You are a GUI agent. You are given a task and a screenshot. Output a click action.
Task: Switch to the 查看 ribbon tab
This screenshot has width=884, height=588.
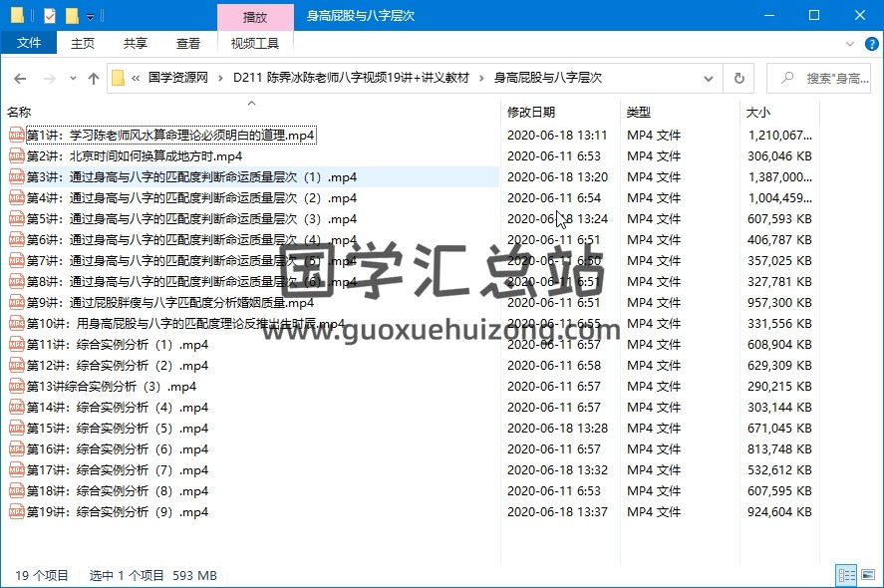pyautogui.click(x=187, y=43)
